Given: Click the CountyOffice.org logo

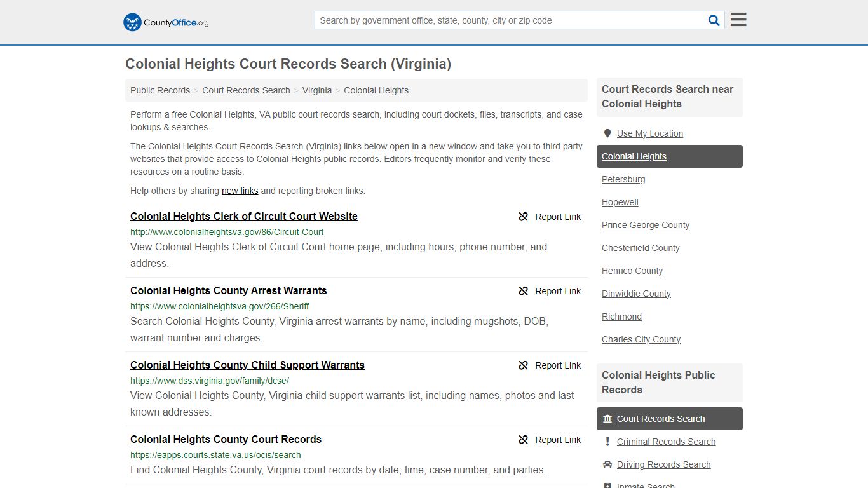Looking at the screenshot, I should click(166, 22).
